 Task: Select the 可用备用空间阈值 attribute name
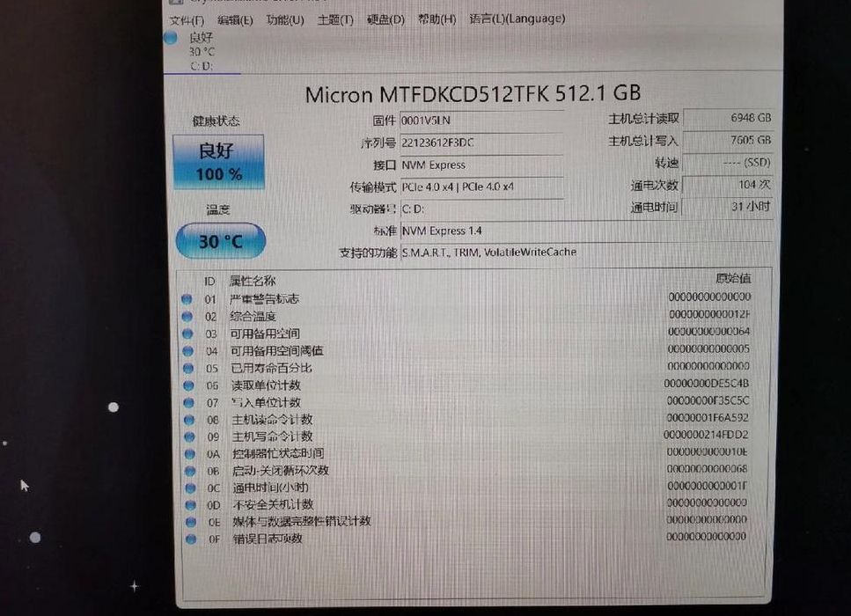pos(277,350)
